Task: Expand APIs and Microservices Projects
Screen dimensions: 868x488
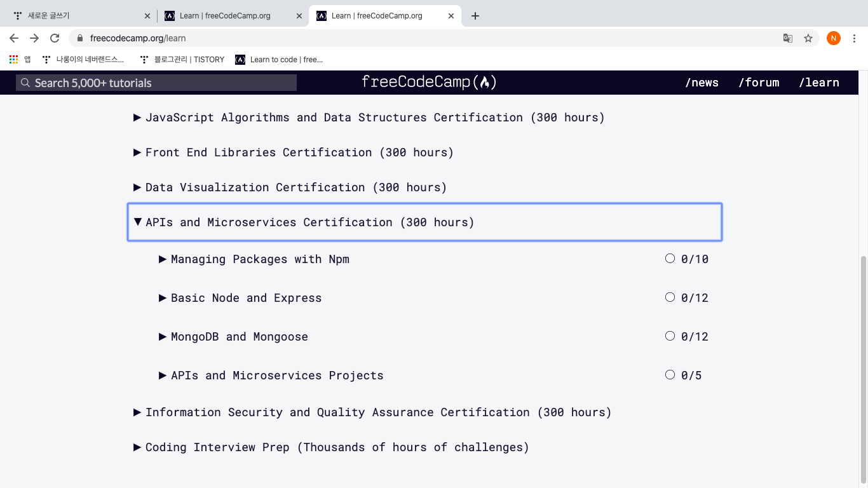Action: [271, 376]
